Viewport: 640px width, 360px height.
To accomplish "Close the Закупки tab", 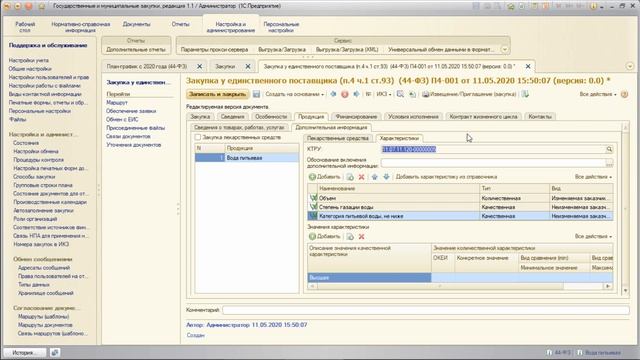I will tap(248, 66).
